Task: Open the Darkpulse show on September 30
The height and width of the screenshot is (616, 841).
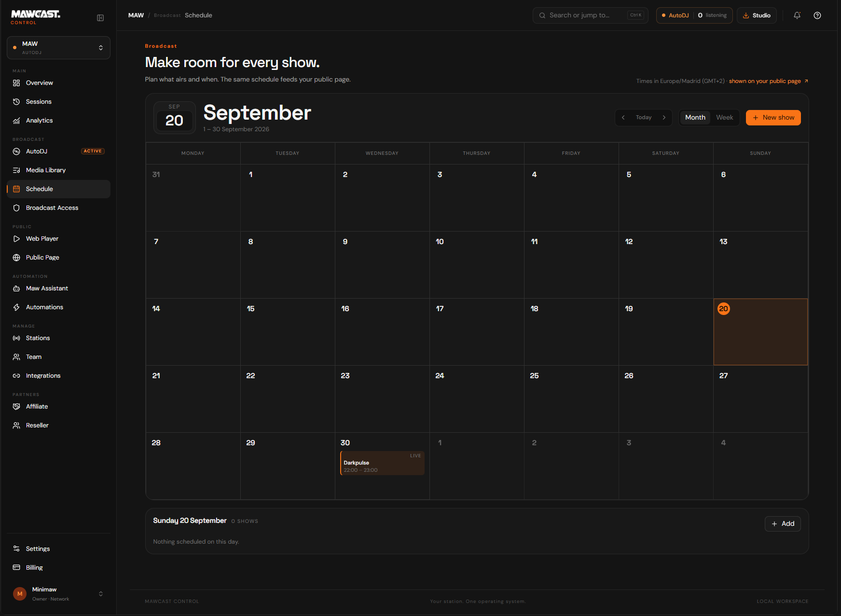Action: [x=382, y=463]
